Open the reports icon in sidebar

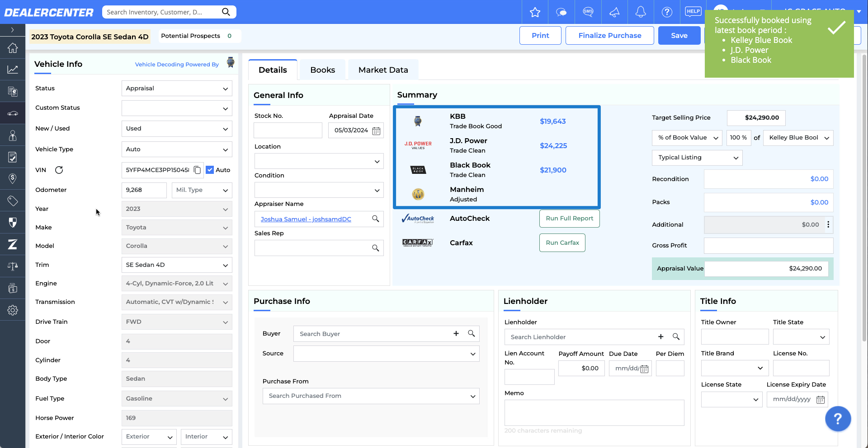[x=13, y=92]
